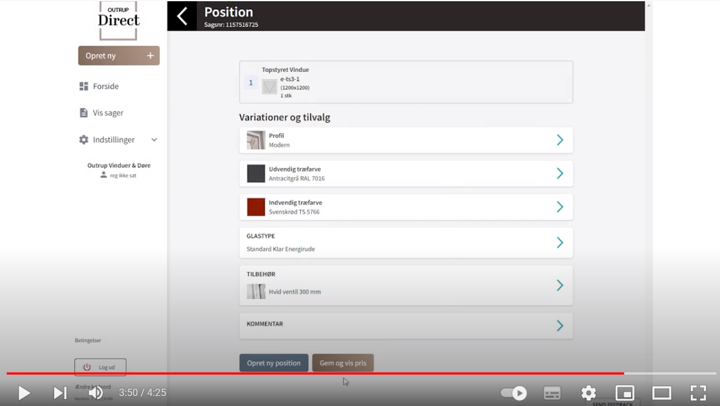Open Tilbehør options chevron
This screenshot has width=720, height=406.
click(x=559, y=285)
